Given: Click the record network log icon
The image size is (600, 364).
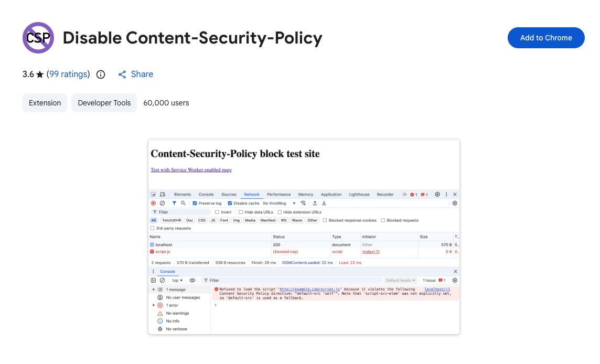Looking at the screenshot, I should pyautogui.click(x=153, y=203).
